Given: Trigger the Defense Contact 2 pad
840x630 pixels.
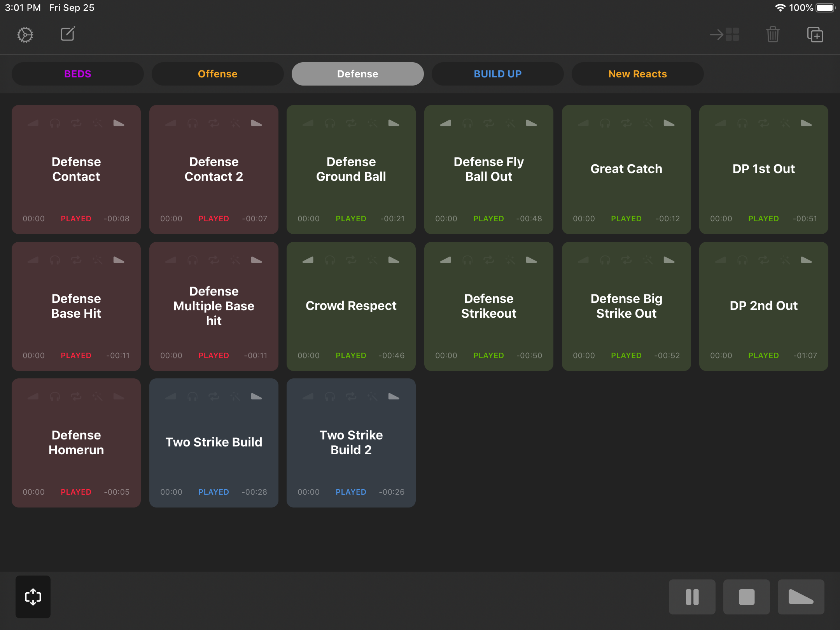Looking at the screenshot, I should pyautogui.click(x=214, y=169).
